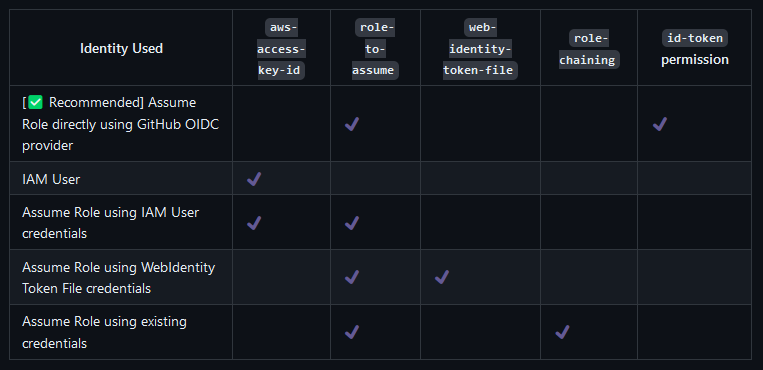Click the id-token code label in header

(x=695, y=38)
